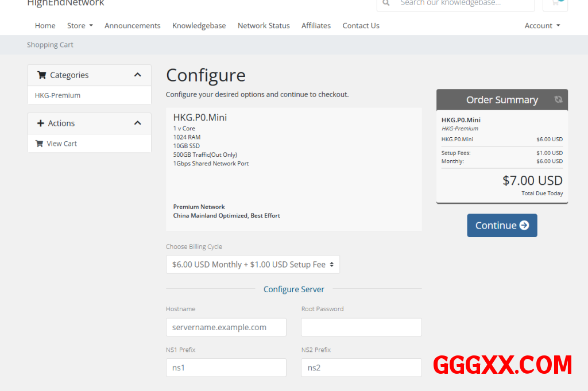Image resolution: width=588 pixels, height=391 pixels.
Task: Click the search magnifier icon
Action: (386, 3)
